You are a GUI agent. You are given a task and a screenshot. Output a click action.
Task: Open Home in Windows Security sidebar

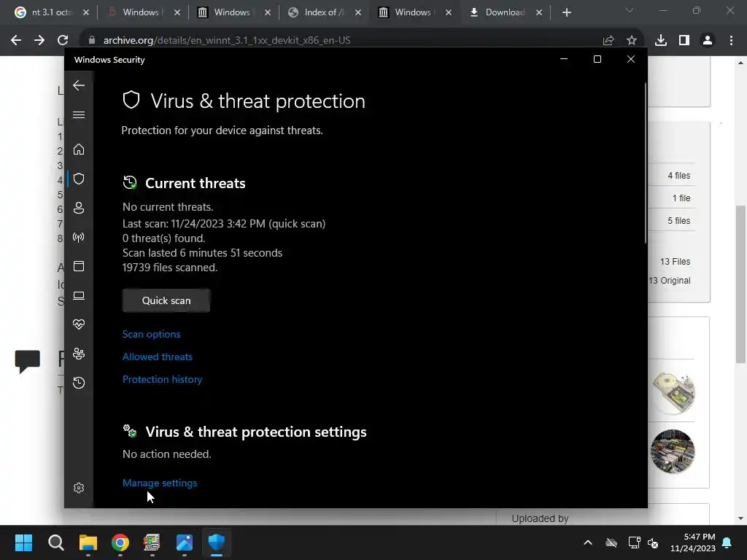pos(79,149)
